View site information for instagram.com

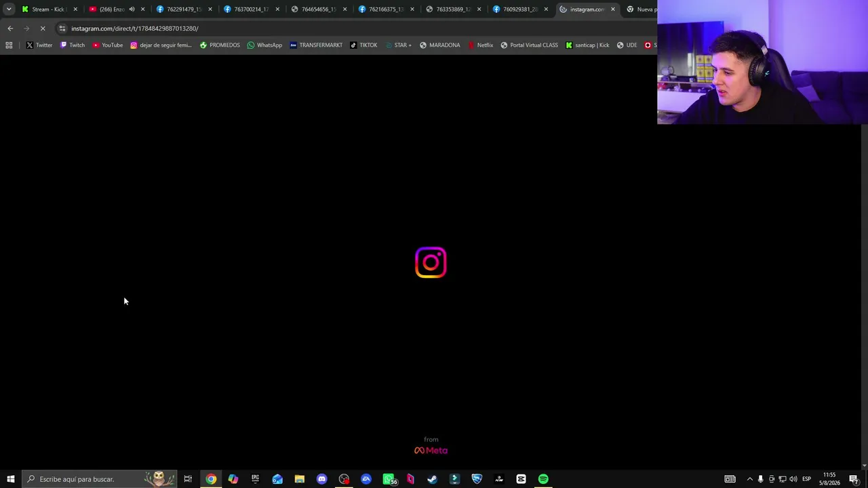tap(62, 28)
